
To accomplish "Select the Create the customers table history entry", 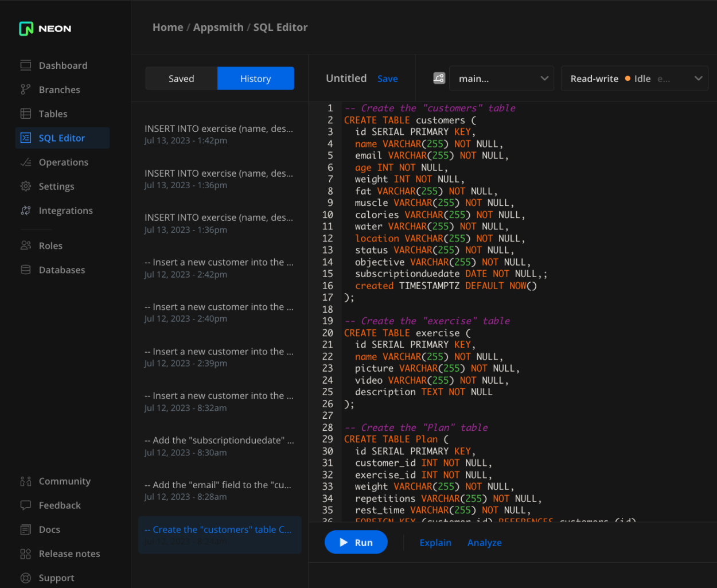I will coord(219,535).
